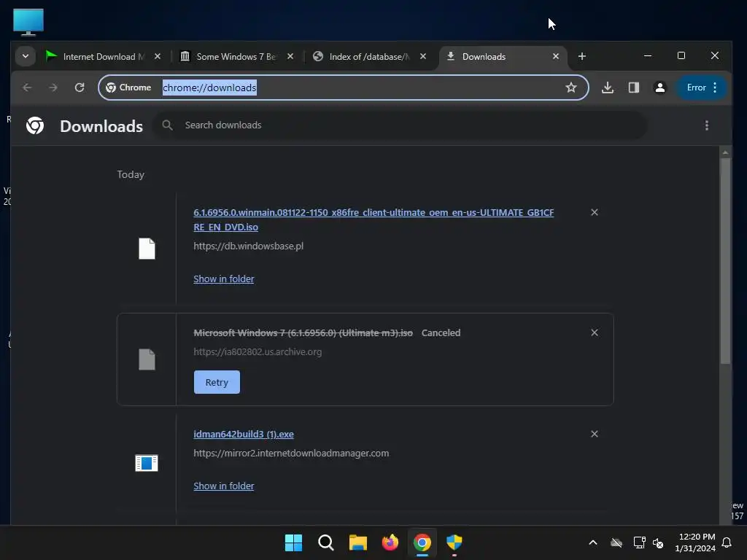
Task: Open taskbar Search
Action: point(326,542)
